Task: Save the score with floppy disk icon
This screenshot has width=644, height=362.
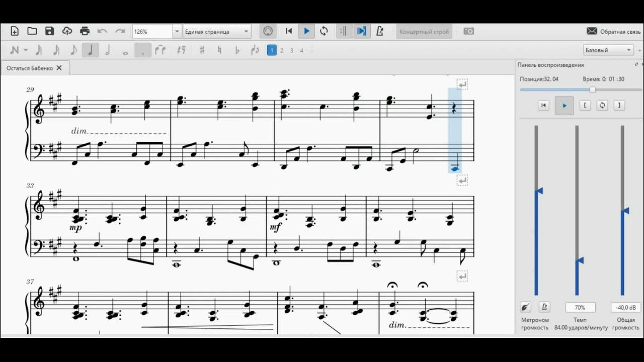Action: 49,31
